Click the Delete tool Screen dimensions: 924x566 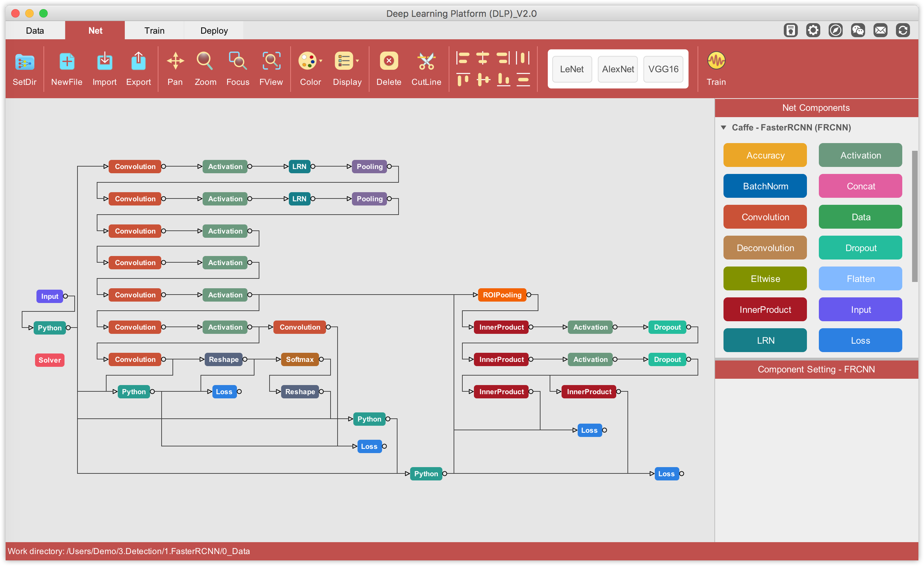[388, 69]
